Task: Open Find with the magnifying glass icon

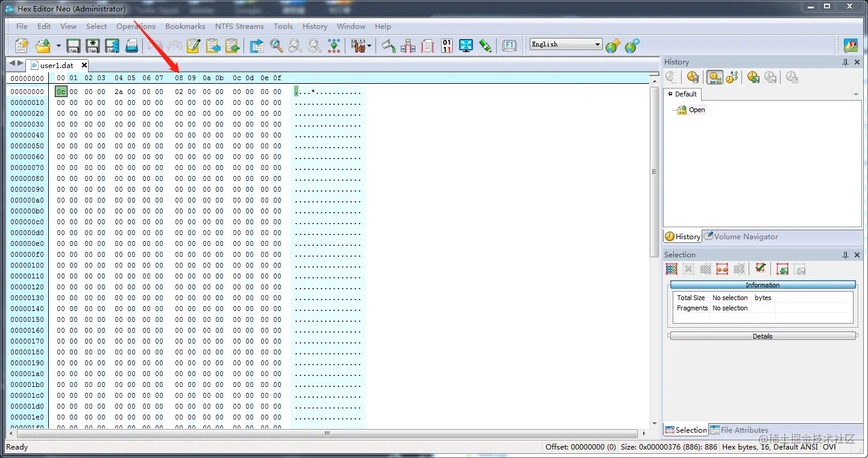Action: [x=277, y=46]
